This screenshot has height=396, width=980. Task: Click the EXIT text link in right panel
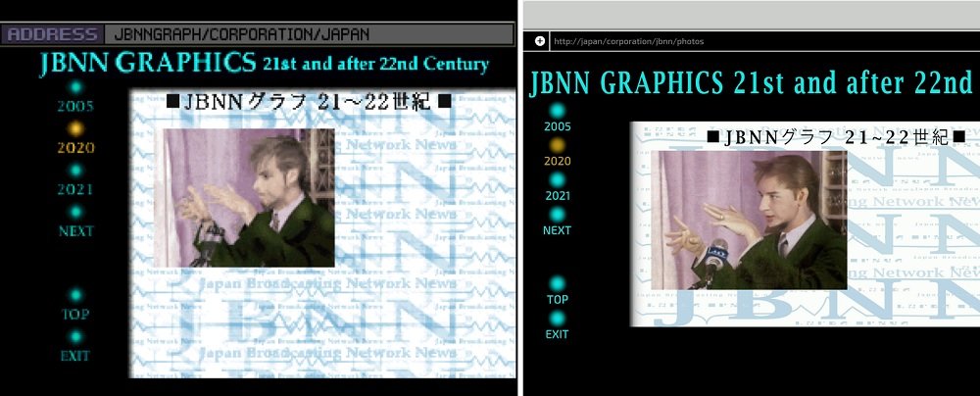click(x=558, y=334)
